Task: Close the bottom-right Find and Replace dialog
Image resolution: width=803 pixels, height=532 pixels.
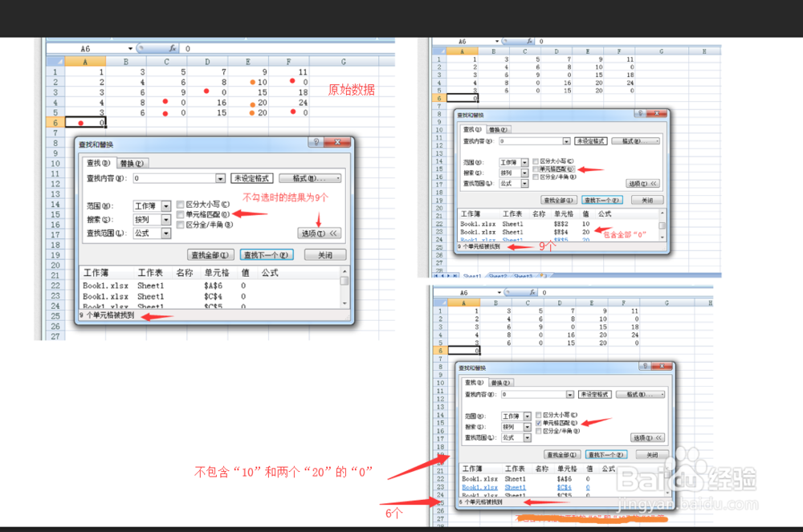Action: click(x=662, y=366)
